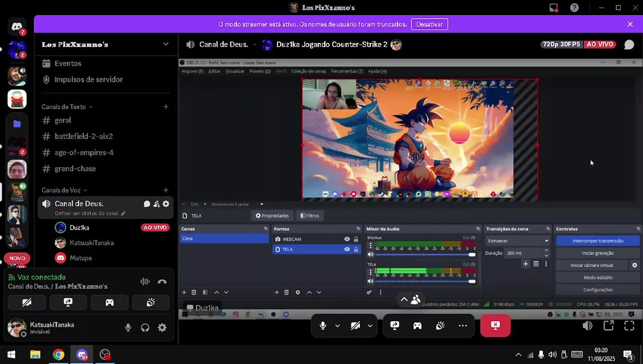Screen dimensions: 643x364
Task: Toggle microphone mute in call controls
Action: pos(323,326)
